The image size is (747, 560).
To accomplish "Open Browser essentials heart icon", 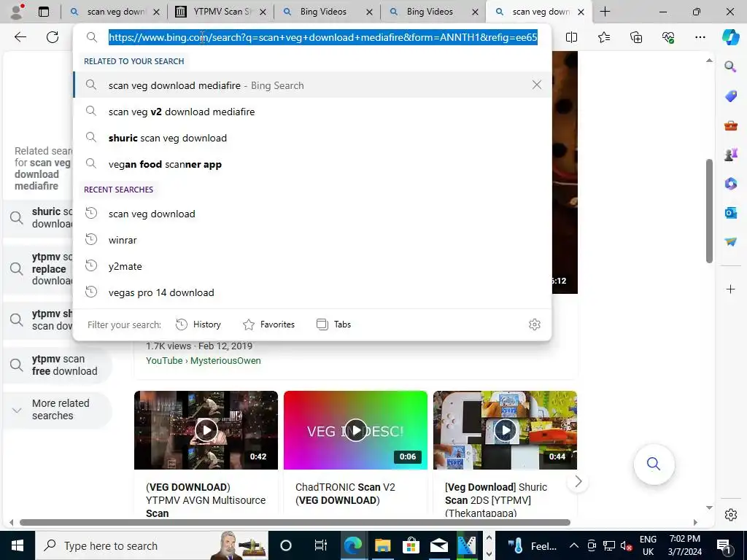I will click(668, 37).
